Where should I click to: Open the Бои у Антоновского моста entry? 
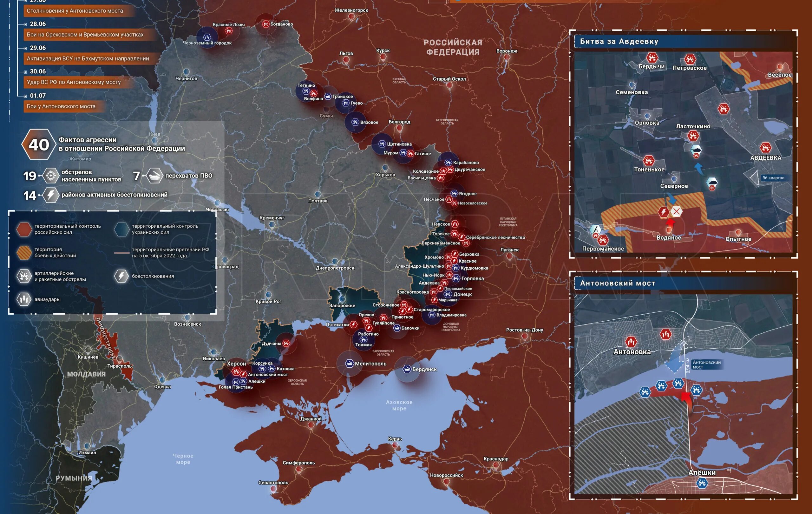[x=65, y=106]
